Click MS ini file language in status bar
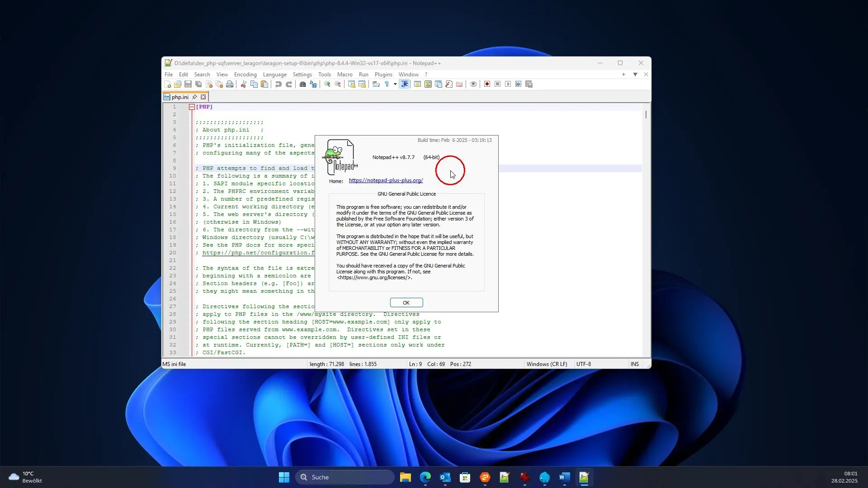 click(x=174, y=364)
